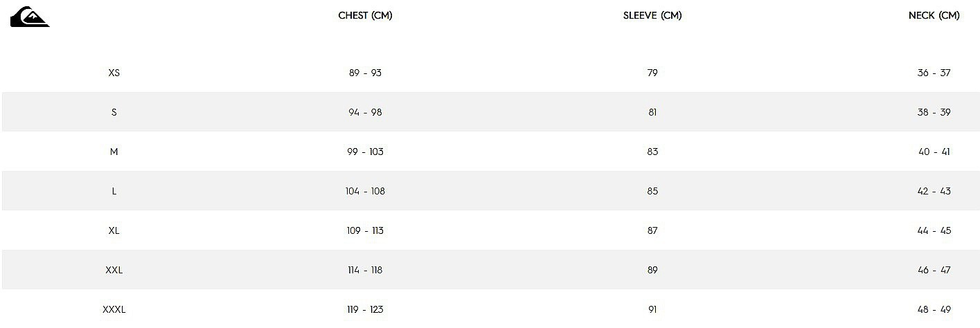
Task: Click sleeve value 79
Action: (652, 73)
